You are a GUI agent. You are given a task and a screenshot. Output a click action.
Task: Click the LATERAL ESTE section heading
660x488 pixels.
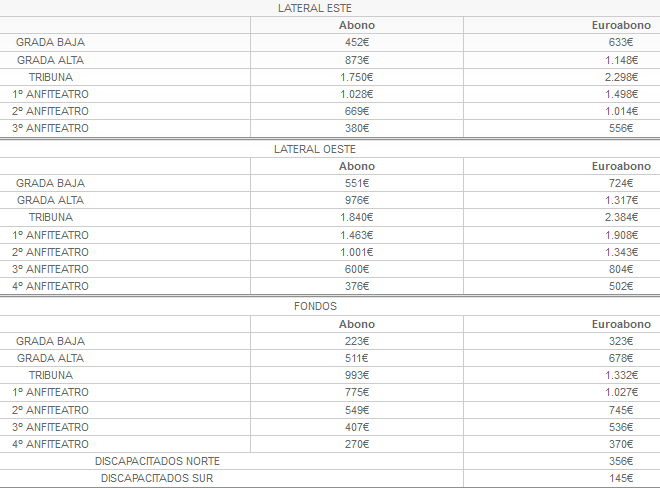[x=315, y=8]
